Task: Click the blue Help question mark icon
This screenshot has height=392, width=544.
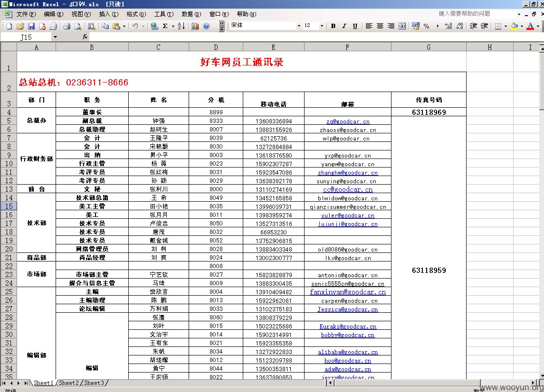Action: [x=206, y=26]
